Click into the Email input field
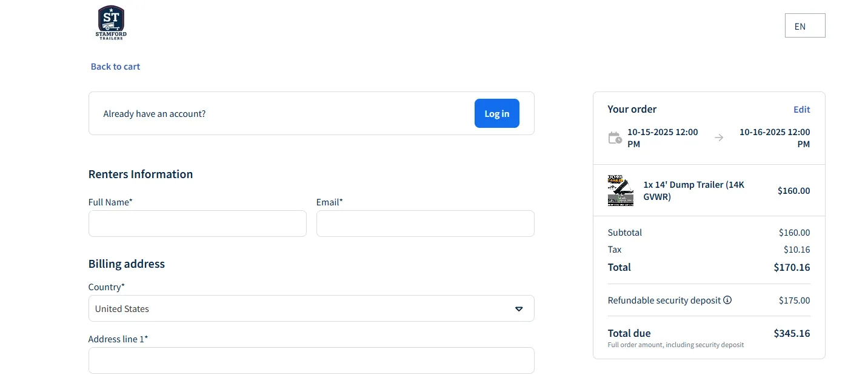868x375 pixels. pos(425,224)
